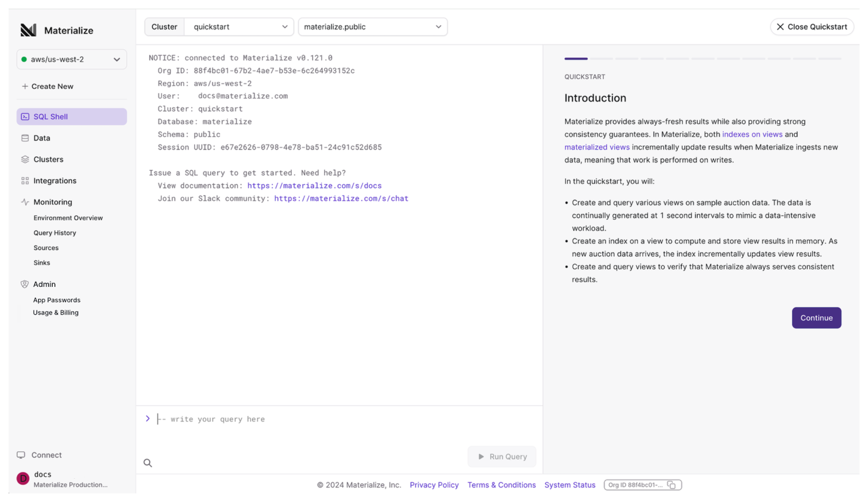Screen dimensions: 868x502
Task: Click the first Quickstart progress segment
Action: coord(576,59)
